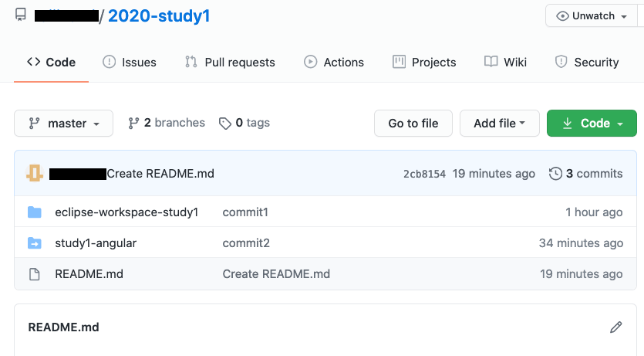View the 0 tags link
Image resolution: width=644 pixels, height=356 pixels.
[x=244, y=123]
